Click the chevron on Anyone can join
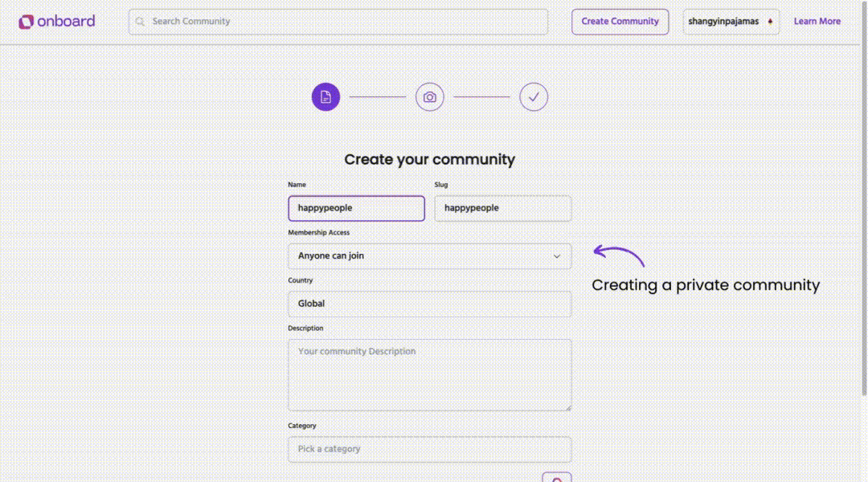This screenshot has height=482, width=868. pyautogui.click(x=557, y=256)
